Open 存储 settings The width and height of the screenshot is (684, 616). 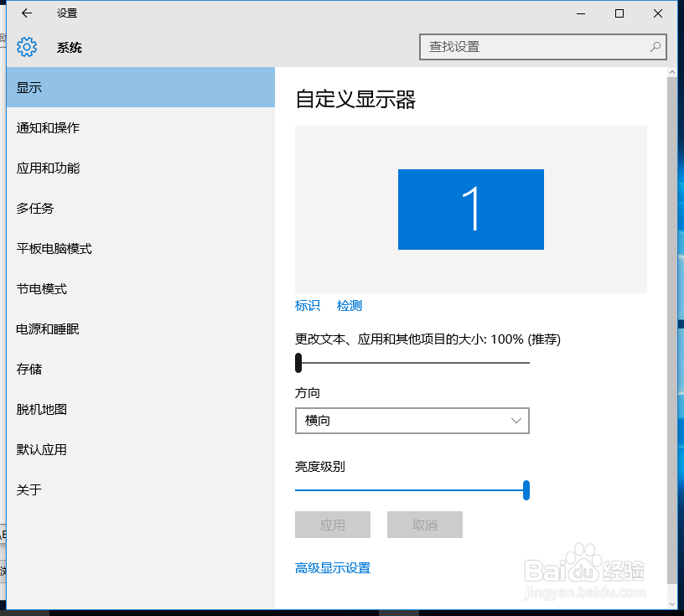click(x=141, y=369)
